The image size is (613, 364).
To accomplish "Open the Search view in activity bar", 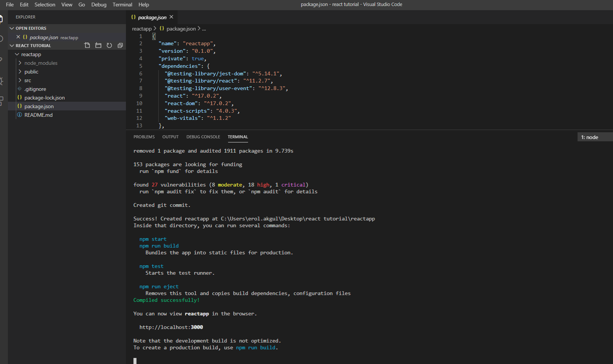I will click(2, 39).
